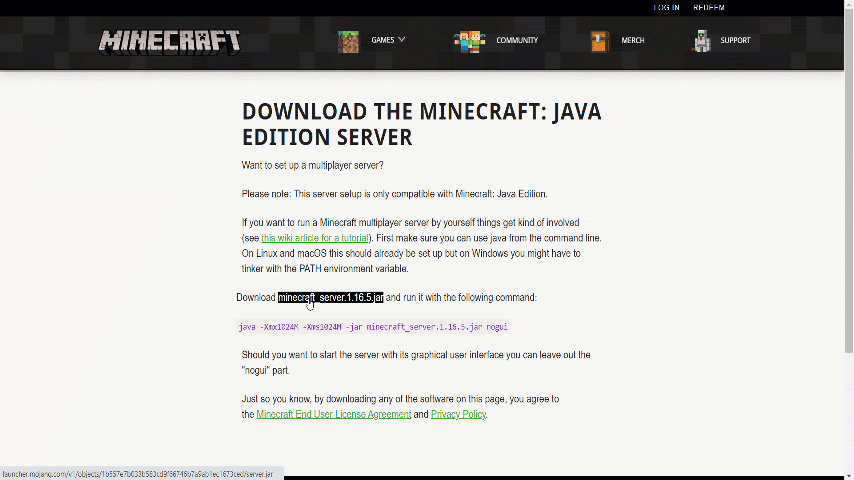The width and height of the screenshot is (854, 480).
Task: Click the Redeem link
Action: point(709,8)
